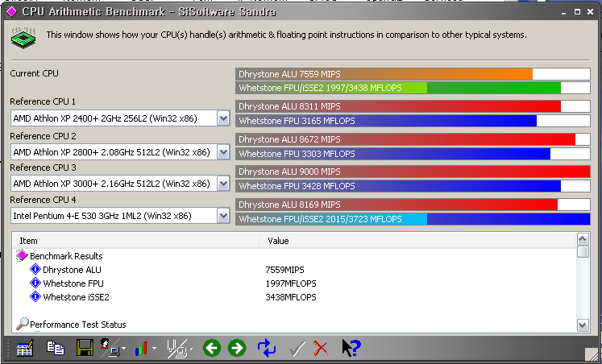Click the floppy disk save icon
The image size is (602, 364).
click(x=85, y=348)
